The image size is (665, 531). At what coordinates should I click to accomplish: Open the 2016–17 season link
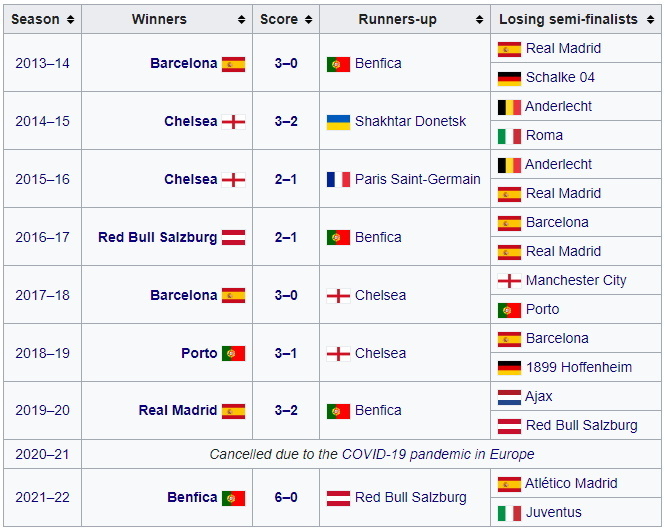pos(41,238)
